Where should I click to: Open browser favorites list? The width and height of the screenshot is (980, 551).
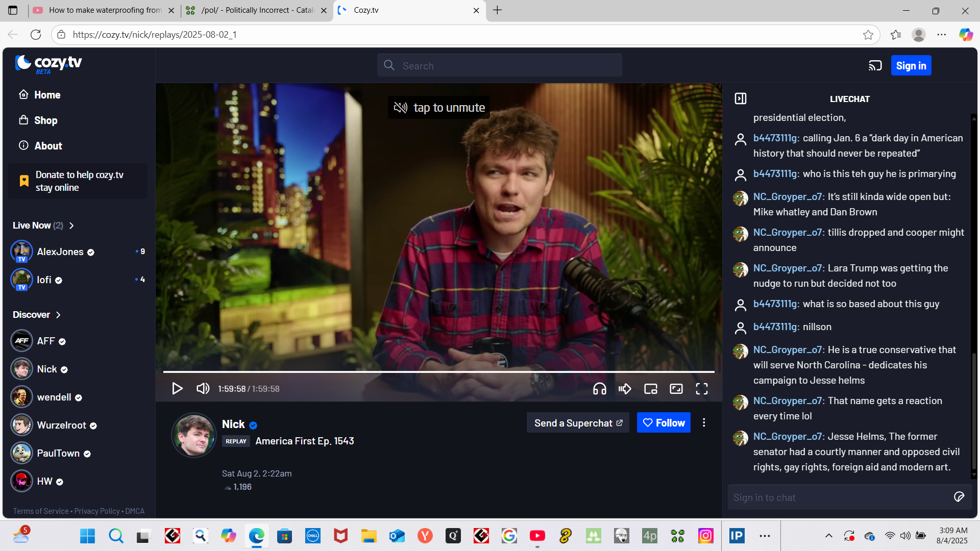(896, 35)
